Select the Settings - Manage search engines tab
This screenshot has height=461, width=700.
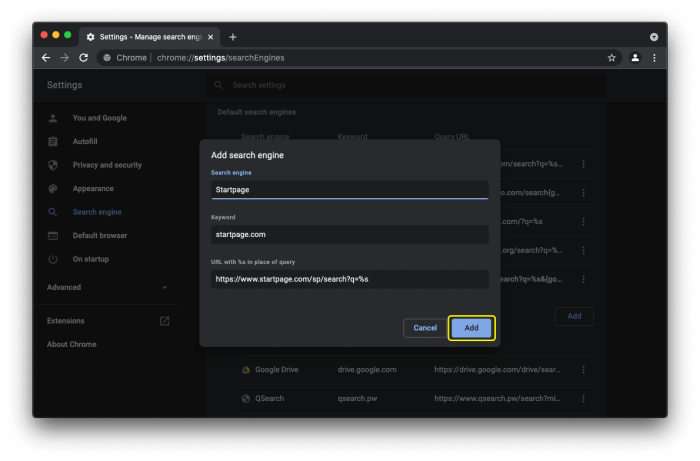149,37
